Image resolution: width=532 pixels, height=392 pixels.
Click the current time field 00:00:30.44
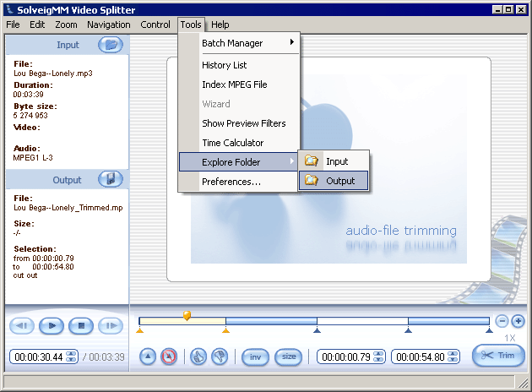[x=39, y=357]
